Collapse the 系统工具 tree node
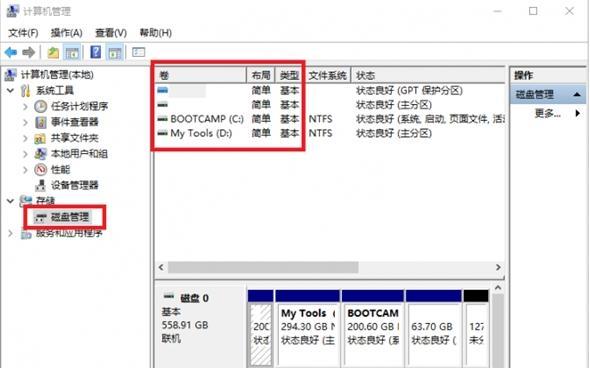 (11, 91)
